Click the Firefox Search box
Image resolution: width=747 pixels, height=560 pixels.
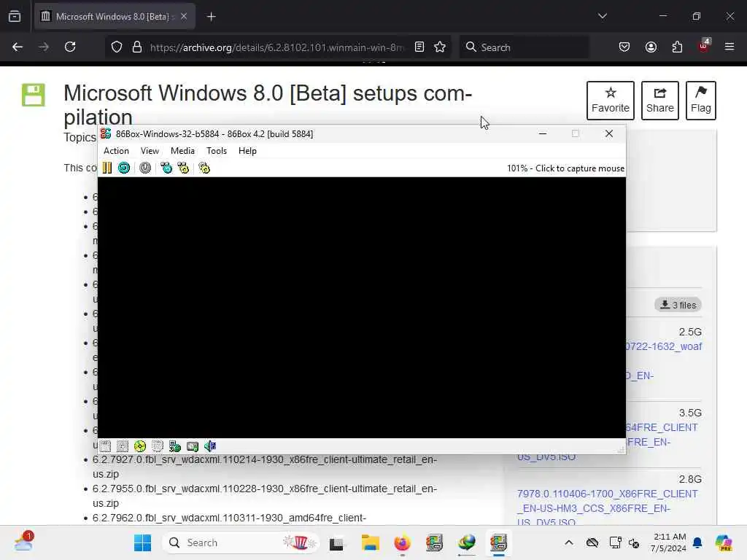524,47
